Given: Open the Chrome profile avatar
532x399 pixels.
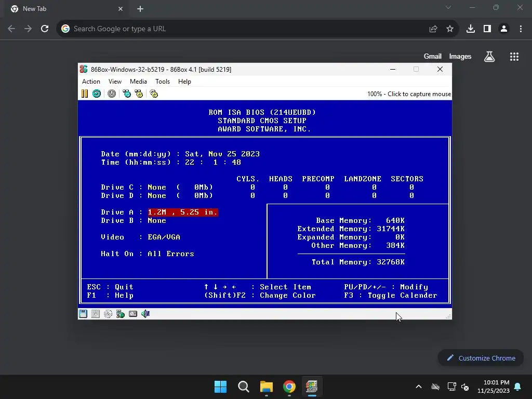Looking at the screenshot, I should 504,29.
